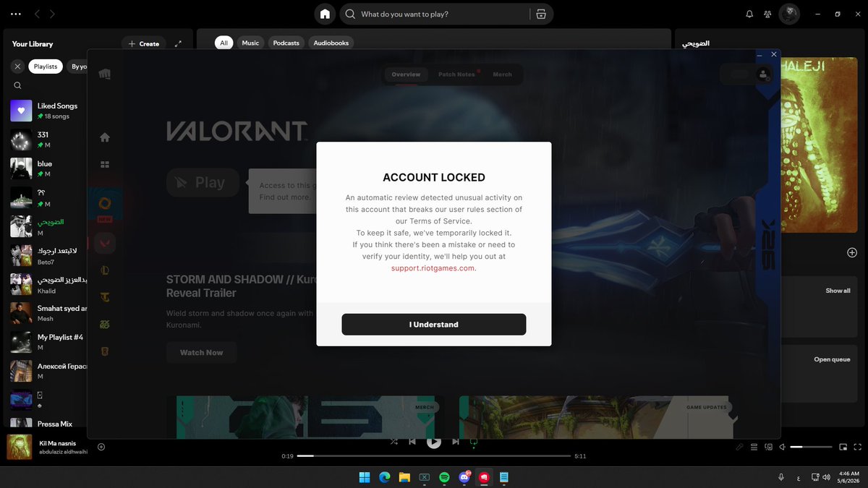Image resolution: width=868 pixels, height=488 pixels.
Task: Select the Podcasts filter in Spotify
Action: (286, 43)
